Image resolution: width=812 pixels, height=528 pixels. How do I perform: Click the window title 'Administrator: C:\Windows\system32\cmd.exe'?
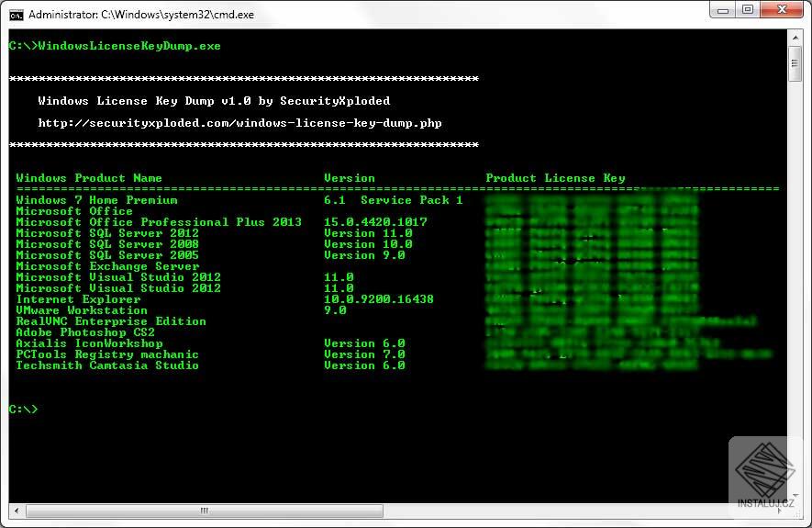tap(141, 15)
